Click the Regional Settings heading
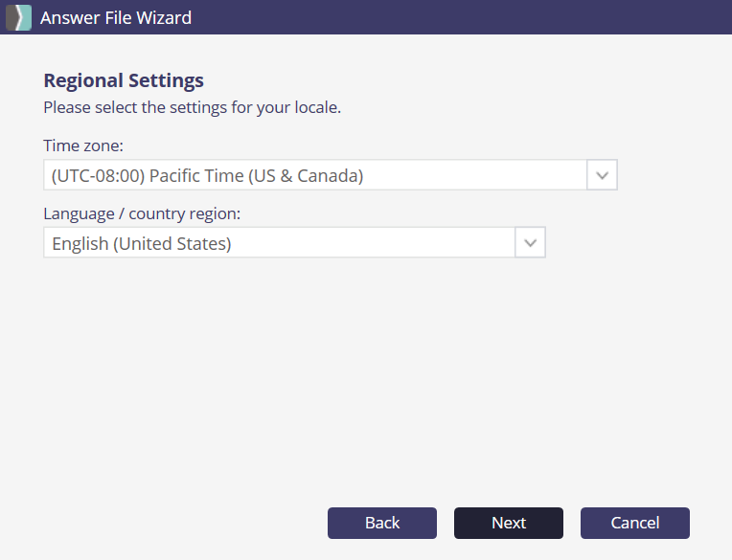This screenshot has width=732, height=560. 124,80
